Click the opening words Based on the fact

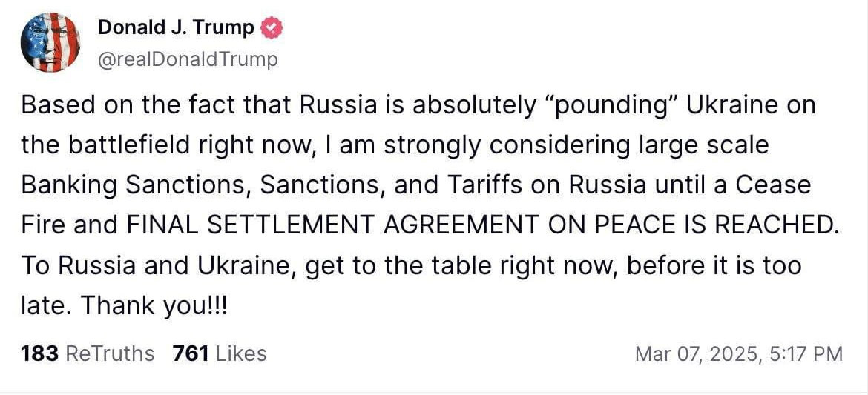point(123,106)
